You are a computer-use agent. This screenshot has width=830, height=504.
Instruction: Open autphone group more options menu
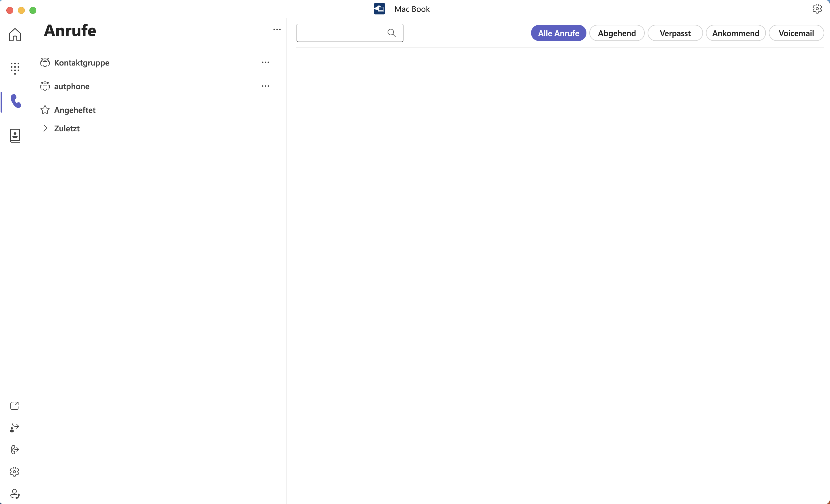pyautogui.click(x=266, y=86)
